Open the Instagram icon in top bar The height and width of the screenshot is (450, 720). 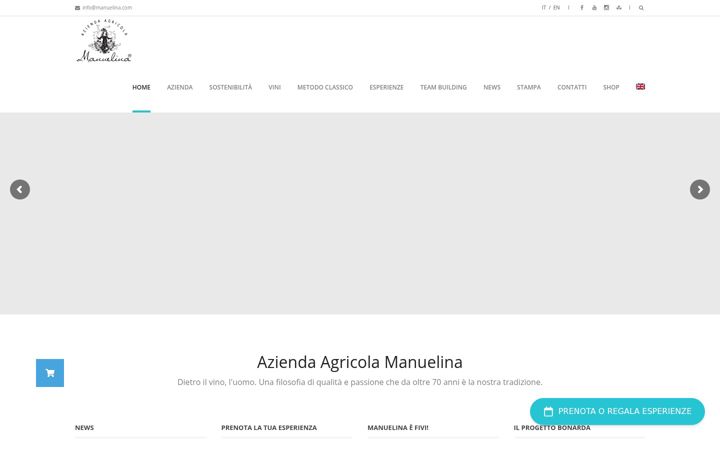(x=607, y=8)
